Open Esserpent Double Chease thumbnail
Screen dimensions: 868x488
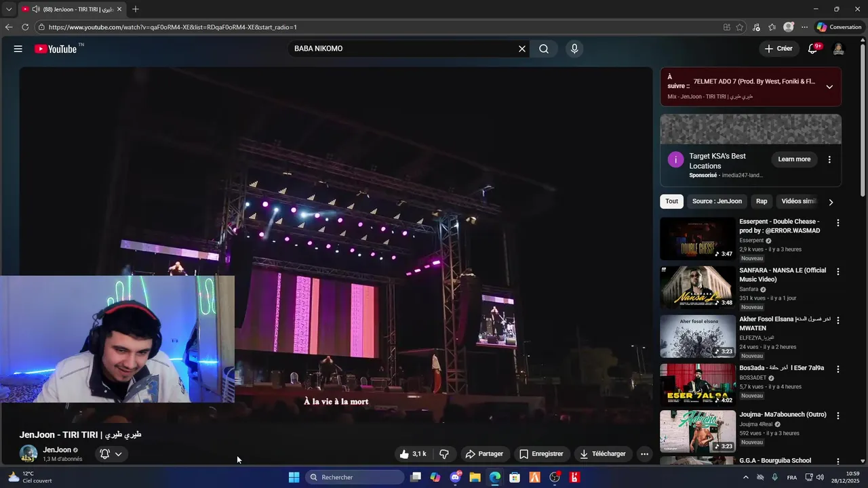[x=698, y=239]
